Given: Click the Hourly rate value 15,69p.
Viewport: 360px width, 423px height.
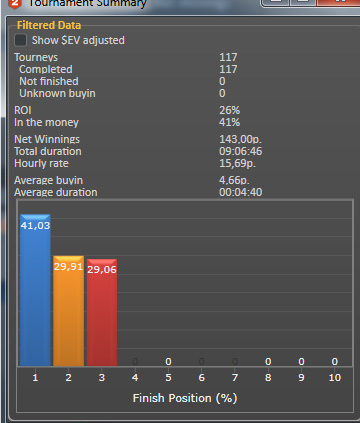Looking at the screenshot, I should click(237, 163).
